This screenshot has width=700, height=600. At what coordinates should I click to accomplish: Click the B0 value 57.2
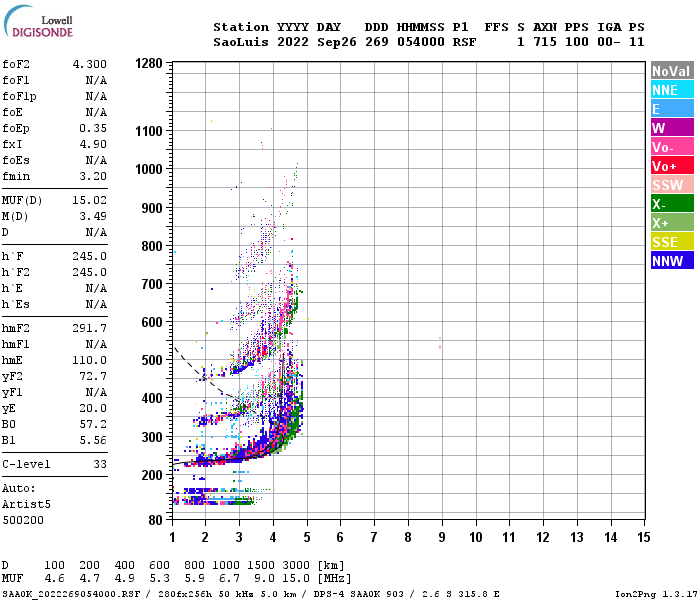pyautogui.click(x=93, y=425)
